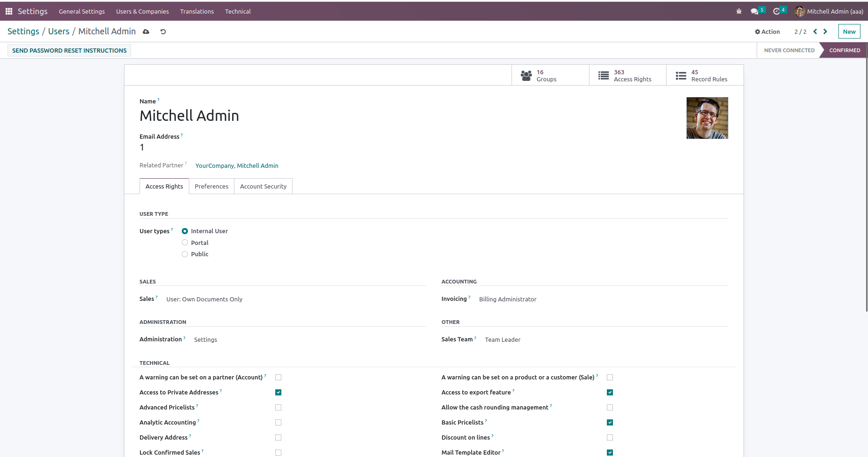Toggle Access to Private Addresses checkbox
The height and width of the screenshot is (457, 868).
279,392
